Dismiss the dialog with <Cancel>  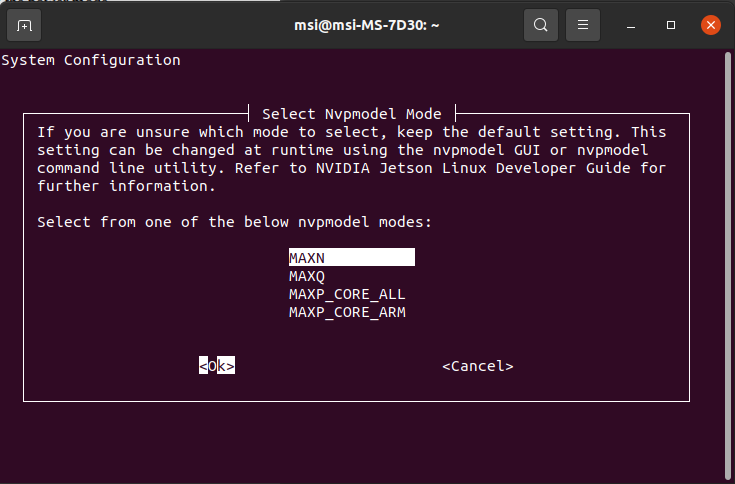click(478, 365)
